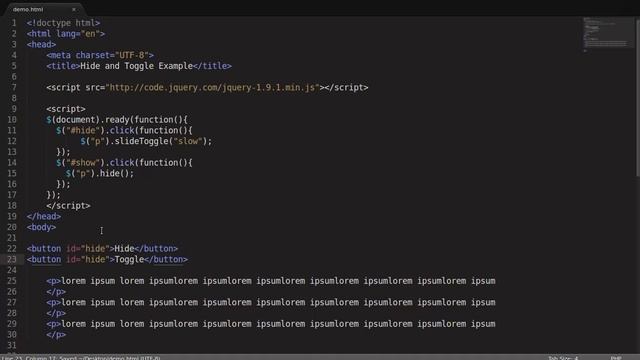Viewport: 640px width, 360px height.
Task: Click the opening "<head>" tag
Action: point(41,44)
